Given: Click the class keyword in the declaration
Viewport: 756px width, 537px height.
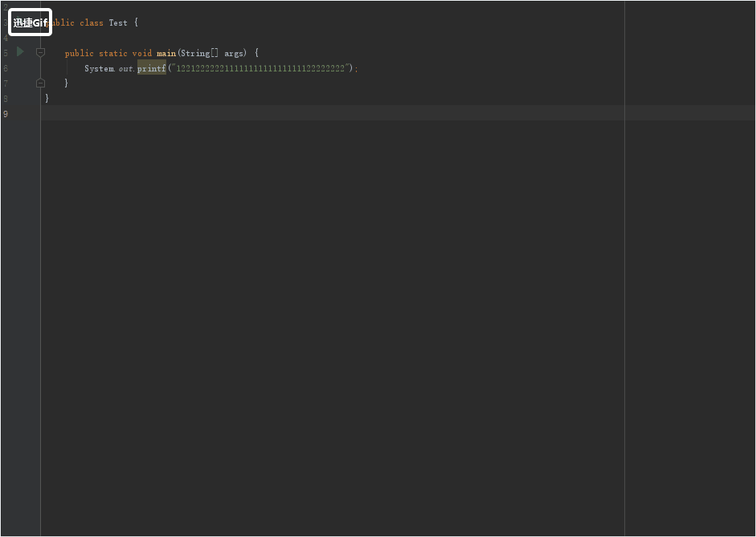Looking at the screenshot, I should (x=91, y=23).
